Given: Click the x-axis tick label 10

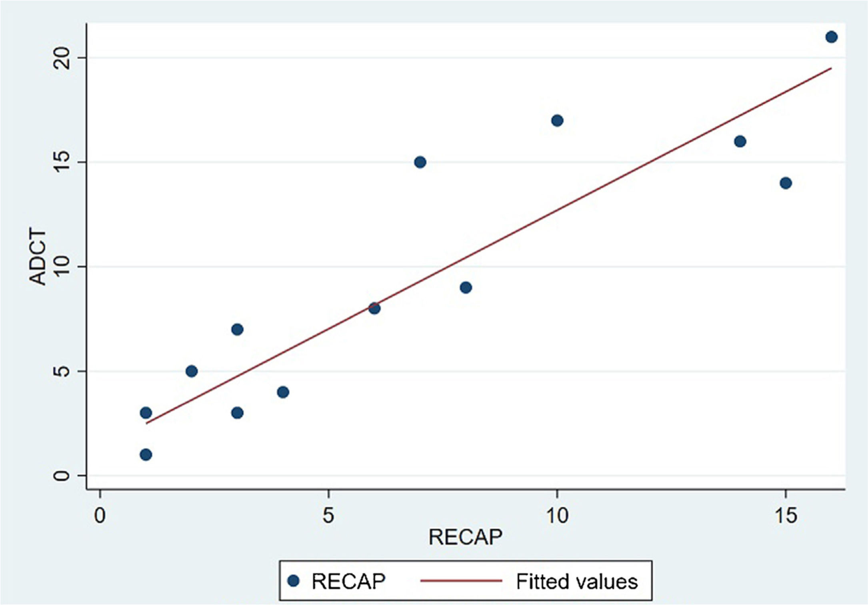Looking at the screenshot, I should (557, 516).
